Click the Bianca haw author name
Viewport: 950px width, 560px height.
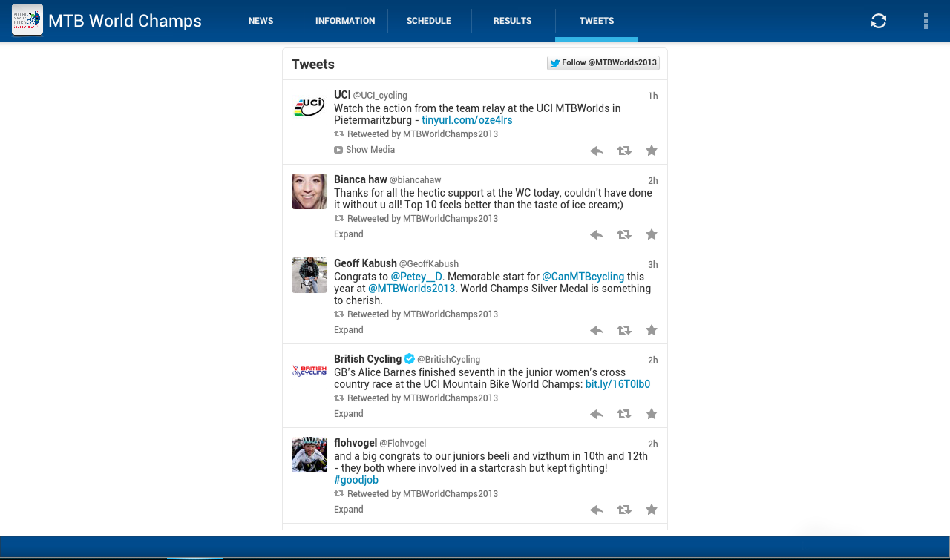pyautogui.click(x=361, y=179)
